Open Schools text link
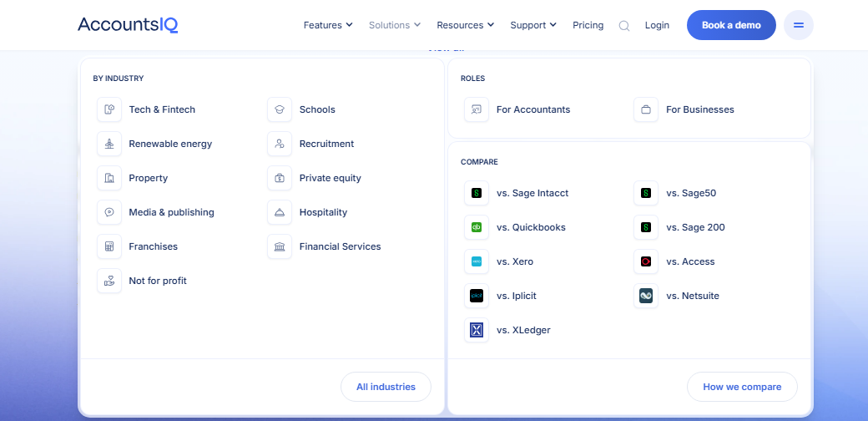Image resolution: width=868 pixels, height=421 pixels. [317, 109]
